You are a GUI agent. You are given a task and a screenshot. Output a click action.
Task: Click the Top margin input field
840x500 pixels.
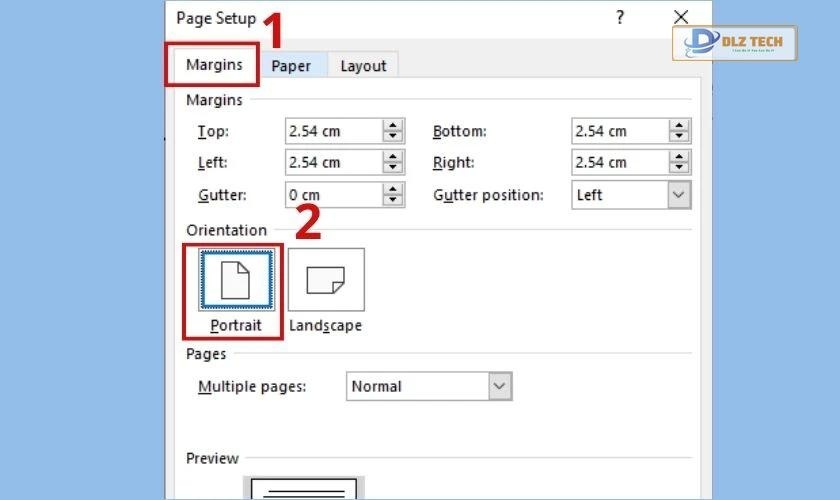tap(333, 131)
